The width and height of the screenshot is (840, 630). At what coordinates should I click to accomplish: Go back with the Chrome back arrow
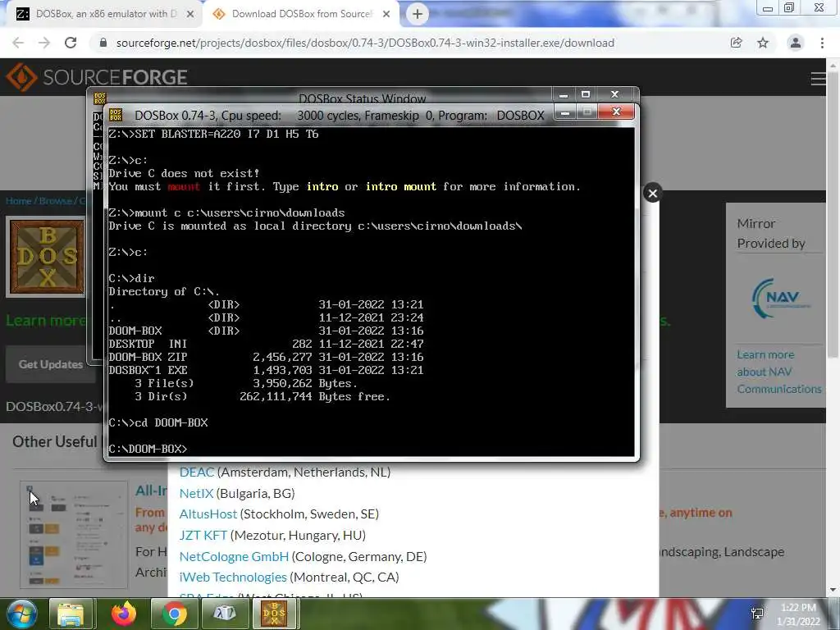18,43
